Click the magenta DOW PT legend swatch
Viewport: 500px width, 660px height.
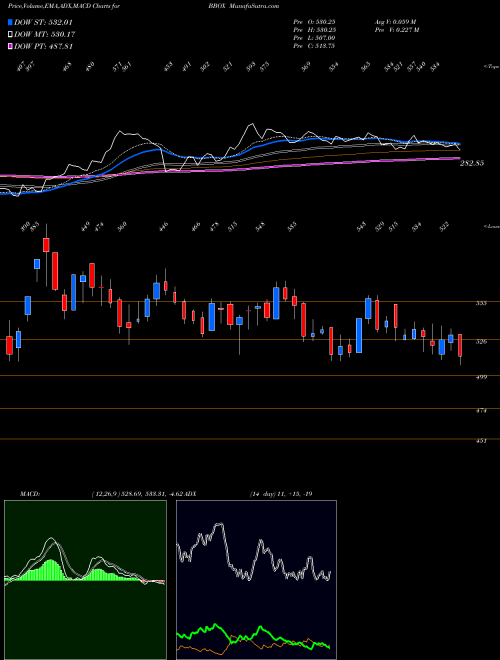coord(10,46)
